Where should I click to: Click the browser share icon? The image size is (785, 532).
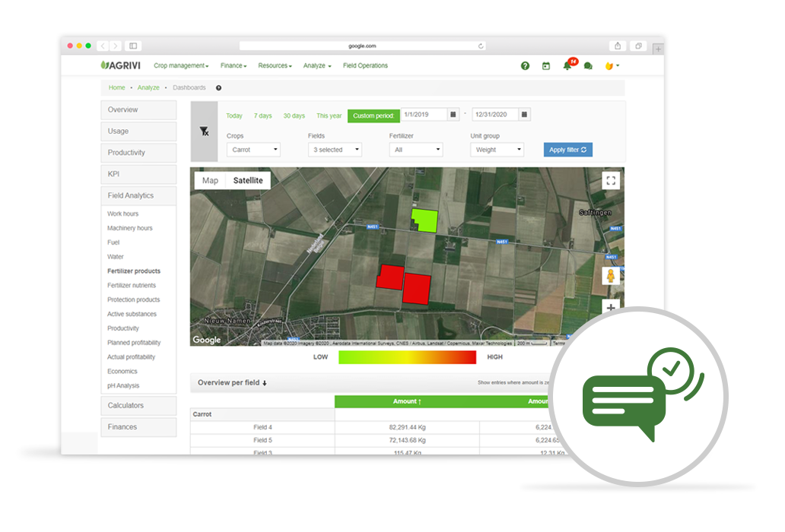click(618, 46)
